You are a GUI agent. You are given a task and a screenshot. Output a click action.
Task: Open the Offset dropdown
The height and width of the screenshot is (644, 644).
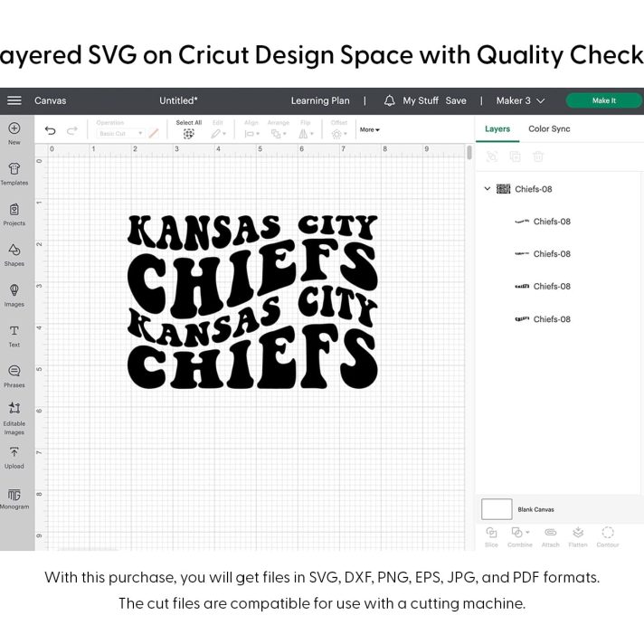tap(339, 134)
